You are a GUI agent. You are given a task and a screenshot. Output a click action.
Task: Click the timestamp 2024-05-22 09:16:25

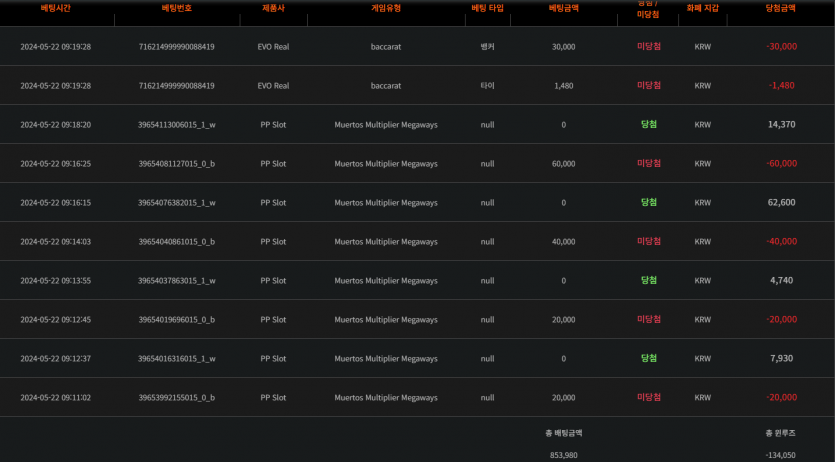(x=55, y=163)
